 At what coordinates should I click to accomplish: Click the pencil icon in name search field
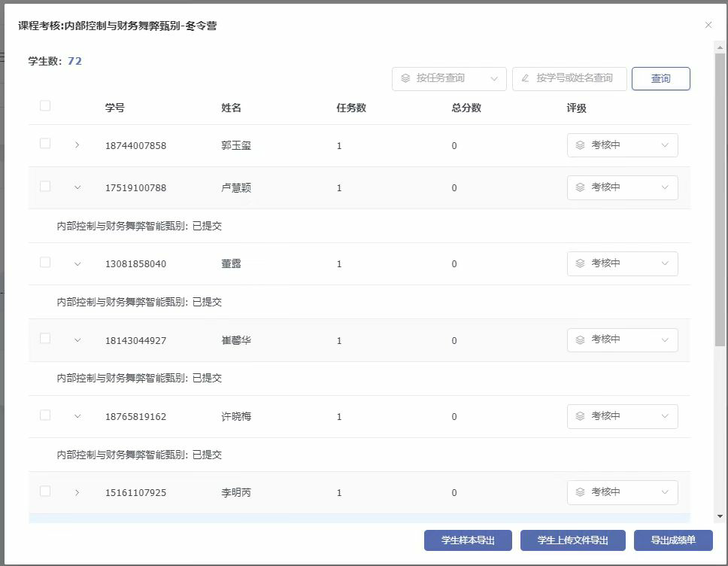(525, 78)
